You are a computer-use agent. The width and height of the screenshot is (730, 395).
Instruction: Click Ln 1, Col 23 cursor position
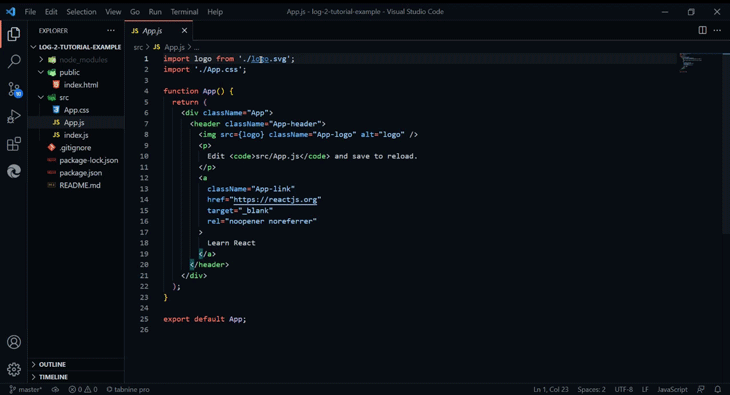tap(551, 389)
